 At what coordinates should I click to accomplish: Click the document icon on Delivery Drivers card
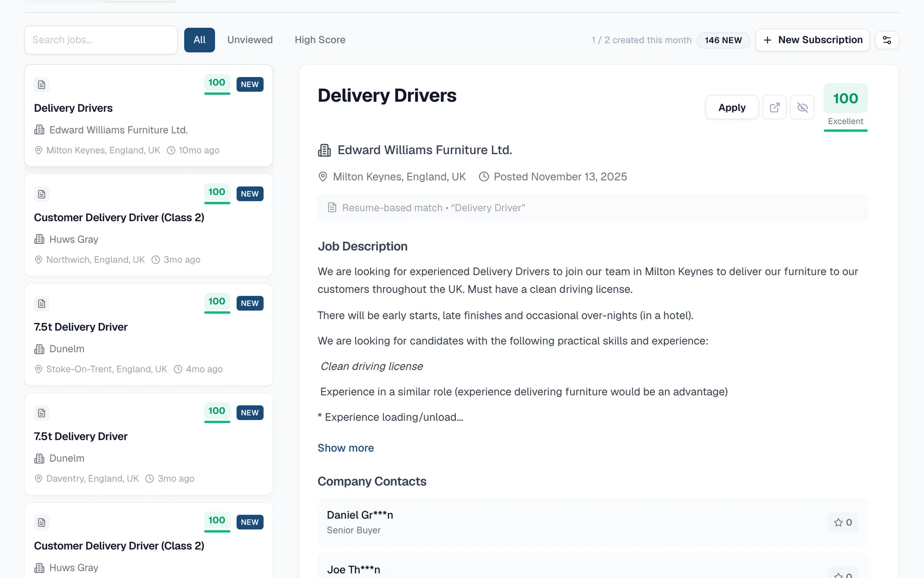[x=42, y=85]
